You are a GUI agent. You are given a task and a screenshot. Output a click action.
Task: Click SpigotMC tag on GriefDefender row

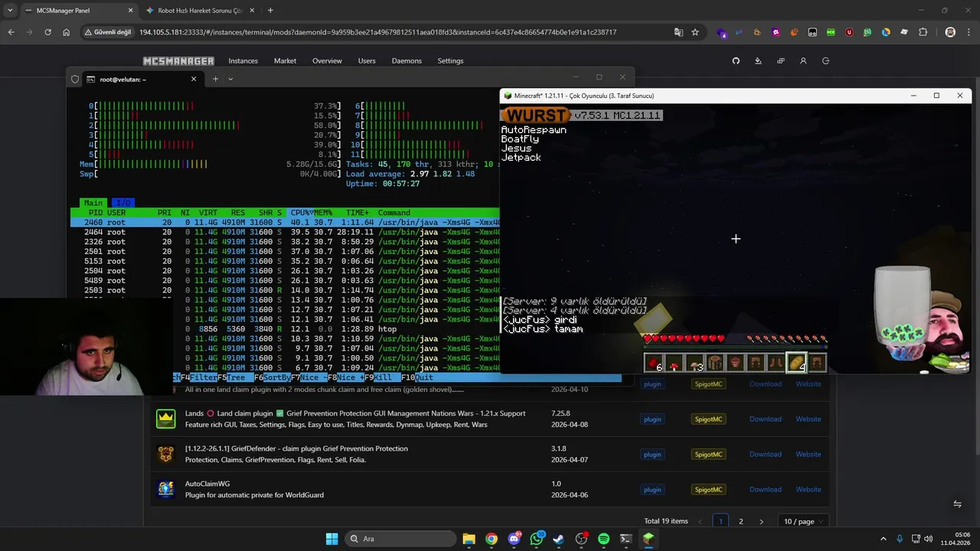click(707, 455)
